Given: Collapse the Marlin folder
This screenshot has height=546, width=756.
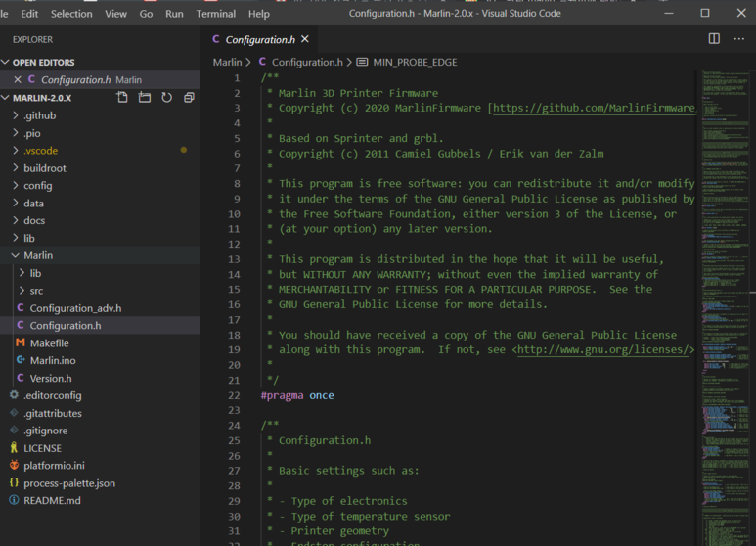Looking at the screenshot, I should [16, 255].
